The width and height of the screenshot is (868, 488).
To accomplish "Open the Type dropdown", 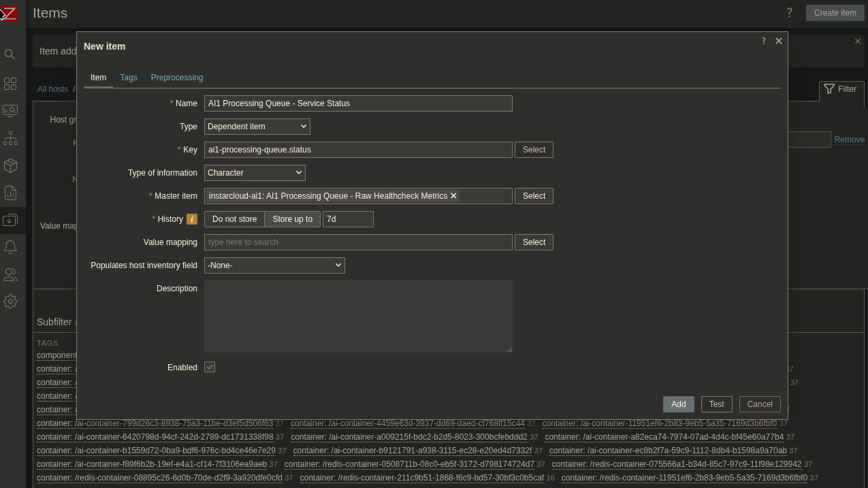I will click(x=257, y=127).
